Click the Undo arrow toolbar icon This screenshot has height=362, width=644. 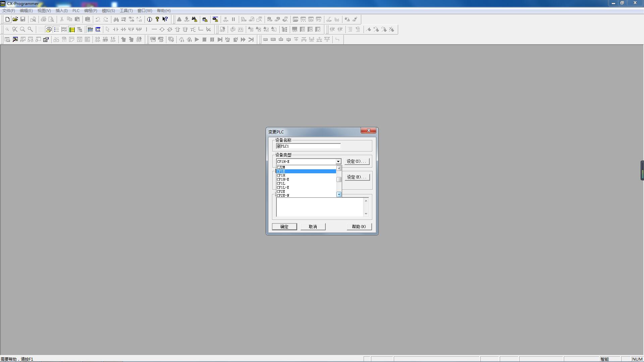pyautogui.click(x=98, y=19)
